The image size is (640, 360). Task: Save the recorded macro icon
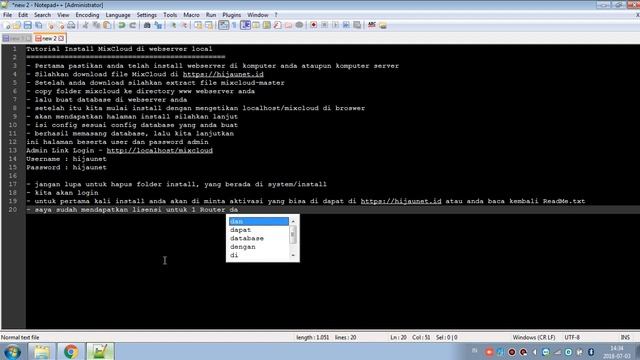[357, 25]
